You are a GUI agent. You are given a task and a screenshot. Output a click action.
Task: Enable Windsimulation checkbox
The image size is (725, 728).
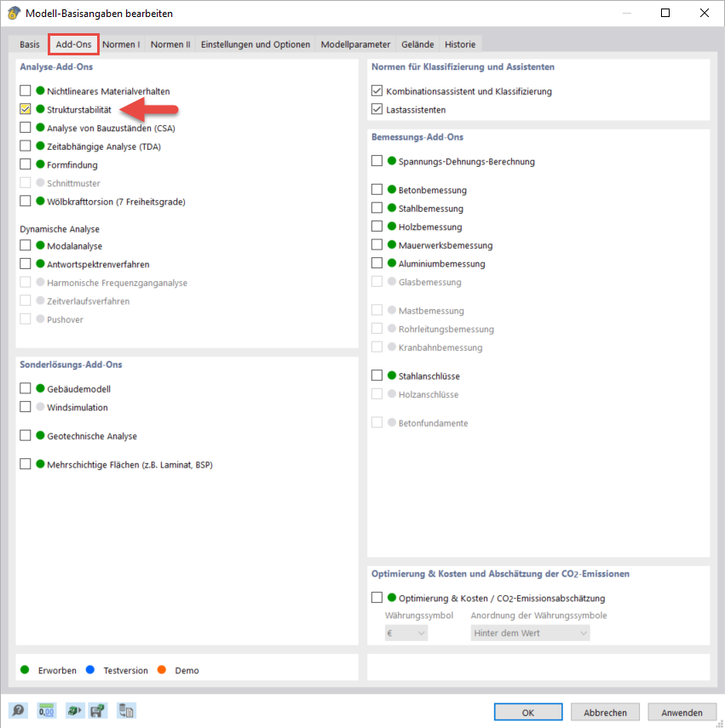[26, 407]
